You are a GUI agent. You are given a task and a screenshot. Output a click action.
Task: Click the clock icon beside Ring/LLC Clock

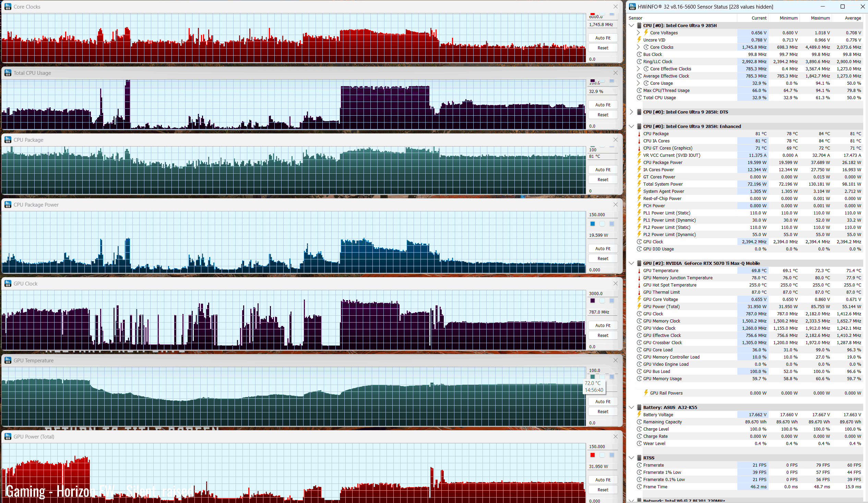[x=639, y=62]
